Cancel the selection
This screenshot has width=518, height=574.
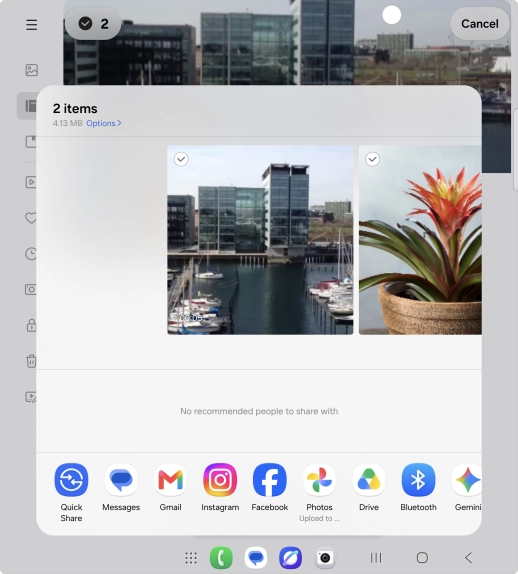[x=480, y=24]
